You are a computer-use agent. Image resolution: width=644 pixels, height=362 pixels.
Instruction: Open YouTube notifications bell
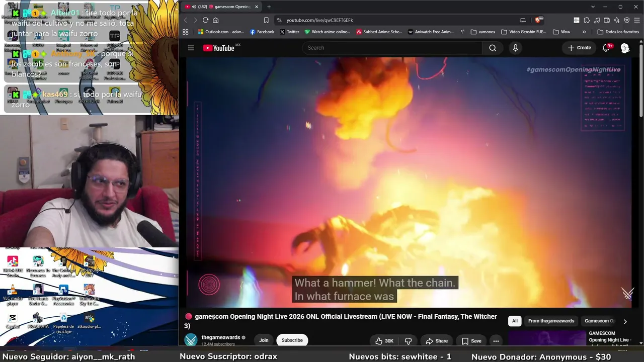[x=606, y=48]
